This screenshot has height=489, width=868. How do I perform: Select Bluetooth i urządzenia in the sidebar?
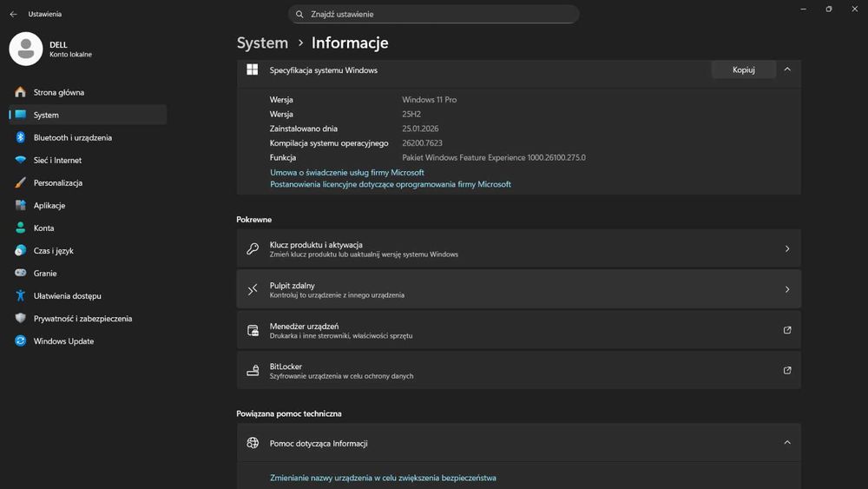pyautogui.click(x=88, y=137)
